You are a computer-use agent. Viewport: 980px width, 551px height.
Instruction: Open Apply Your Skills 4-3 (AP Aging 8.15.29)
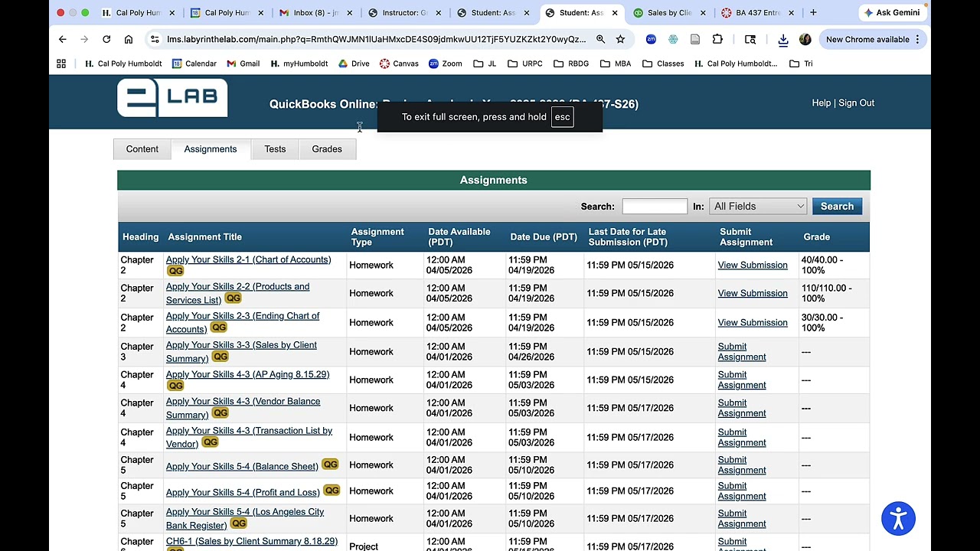point(247,374)
